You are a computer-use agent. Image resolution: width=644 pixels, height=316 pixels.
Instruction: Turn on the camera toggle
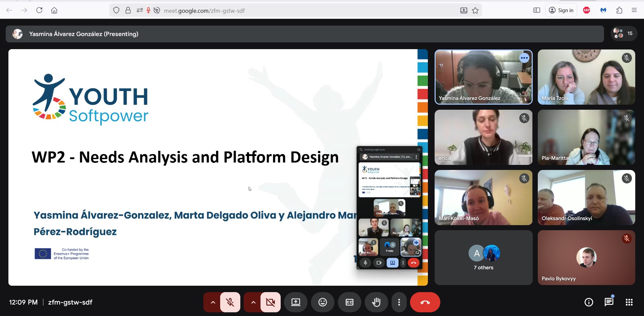[x=271, y=302]
